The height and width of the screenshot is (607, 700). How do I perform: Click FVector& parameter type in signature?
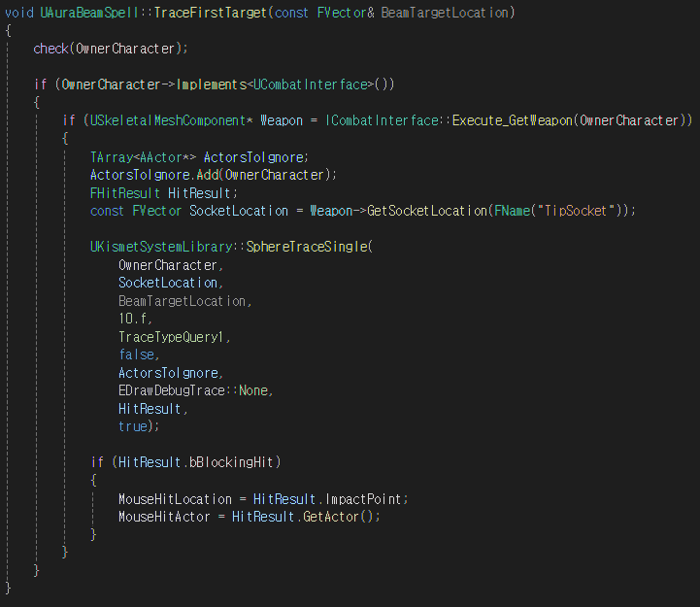(x=346, y=13)
